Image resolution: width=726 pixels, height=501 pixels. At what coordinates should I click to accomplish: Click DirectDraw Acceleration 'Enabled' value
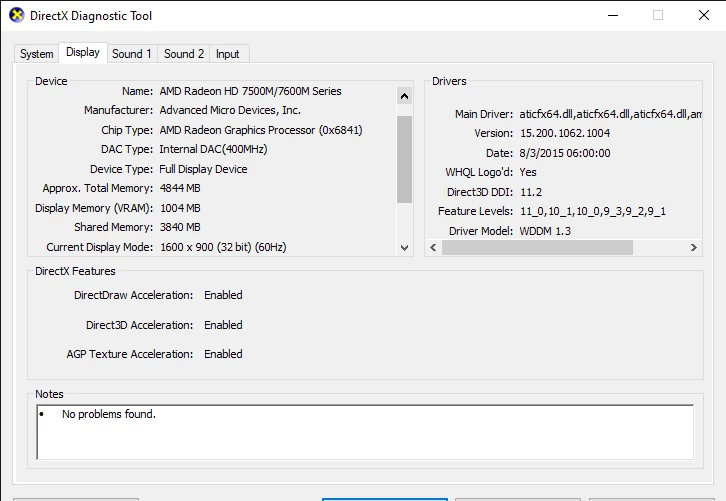[x=223, y=295]
